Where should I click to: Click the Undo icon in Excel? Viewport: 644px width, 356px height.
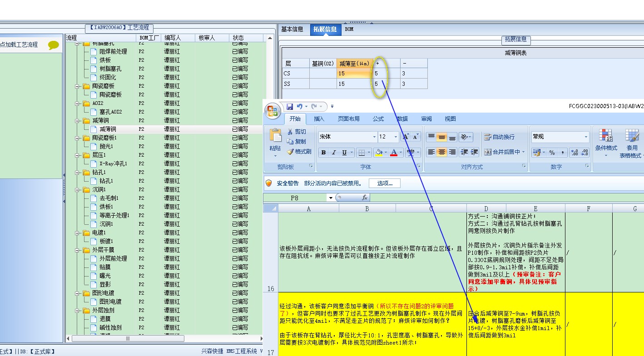click(x=299, y=106)
